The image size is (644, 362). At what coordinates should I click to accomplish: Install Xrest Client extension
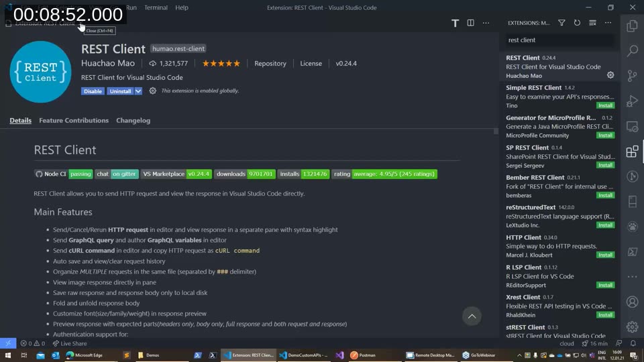pos(605,315)
